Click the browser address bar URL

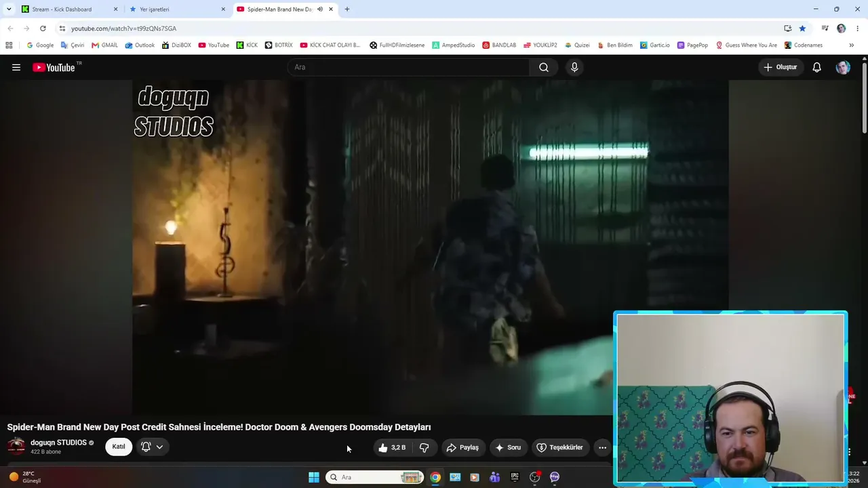[x=123, y=28]
